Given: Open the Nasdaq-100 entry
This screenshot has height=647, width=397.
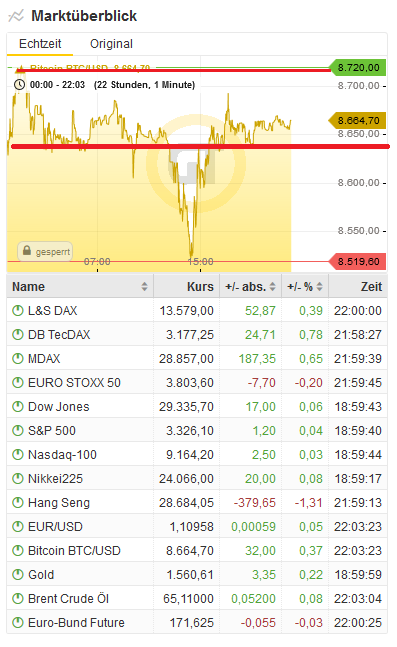Looking at the screenshot, I should 62,454.
